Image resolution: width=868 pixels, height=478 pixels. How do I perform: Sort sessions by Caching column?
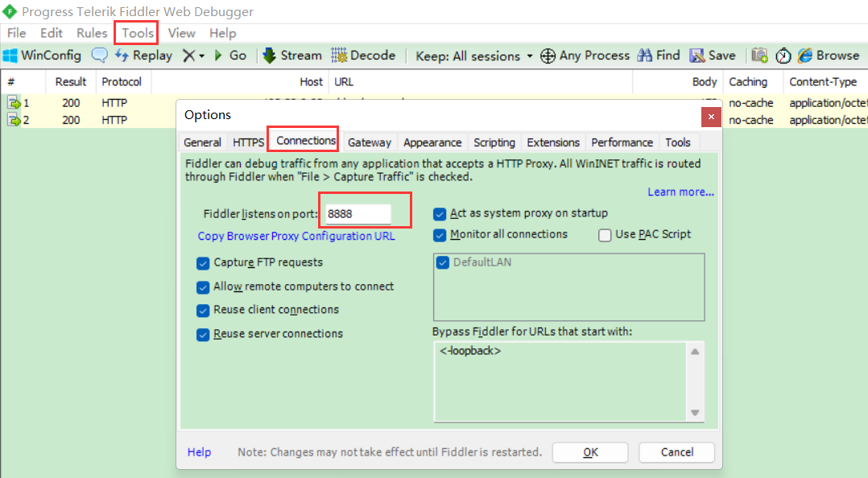pyautogui.click(x=753, y=82)
